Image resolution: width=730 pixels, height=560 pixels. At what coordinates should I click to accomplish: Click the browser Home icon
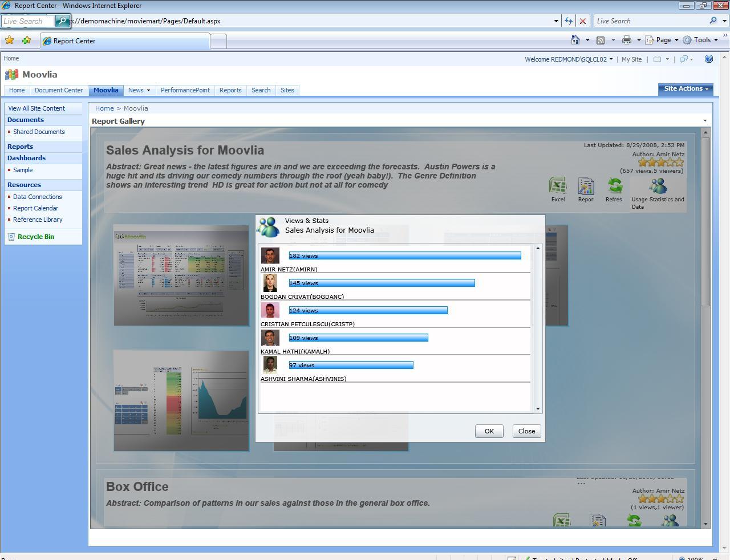[x=575, y=40]
